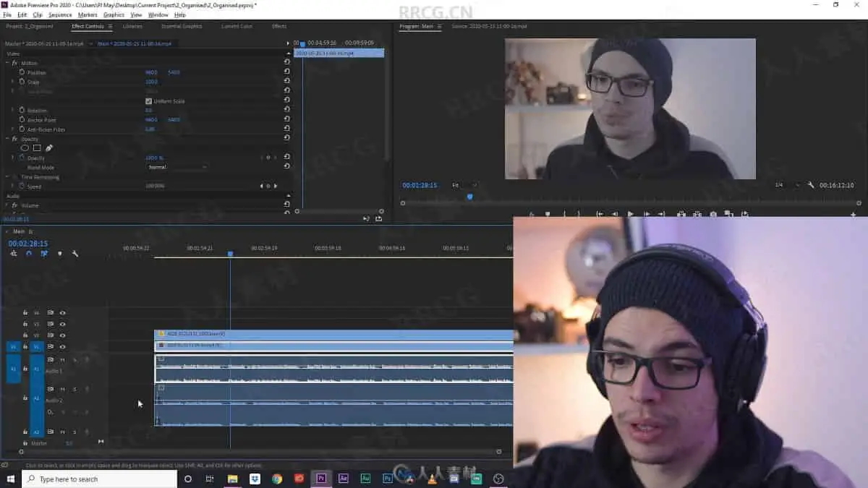Viewport: 868px width, 488px height.
Task: Click Extract button in Program monitor
Action: point(697,214)
